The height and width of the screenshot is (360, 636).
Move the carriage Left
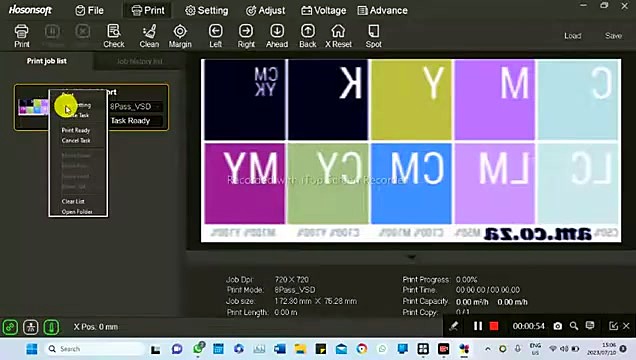click(x=215, y=36)
